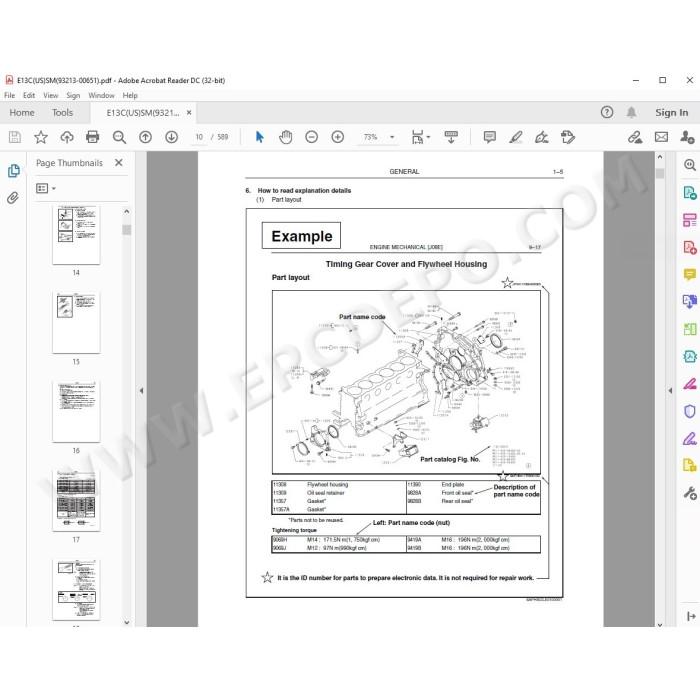Close the E13C(US)SM document tab
700x700 pixels.
click(189, 112)
